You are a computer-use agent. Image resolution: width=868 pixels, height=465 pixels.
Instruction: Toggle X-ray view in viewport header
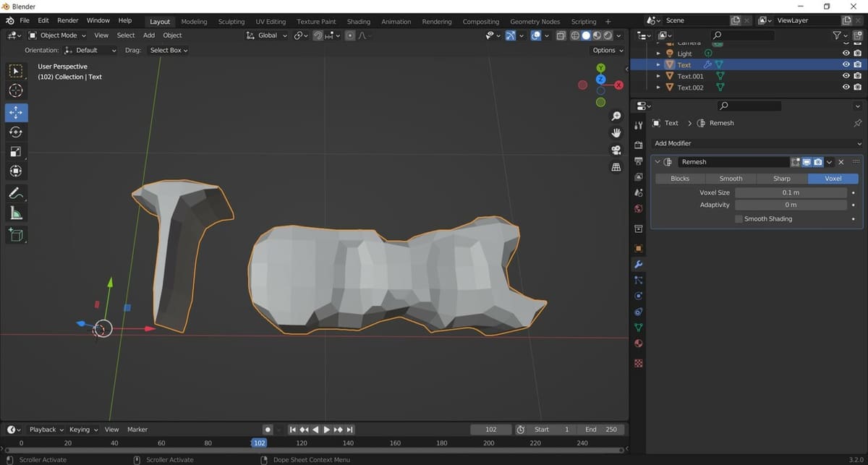(561, 35)
